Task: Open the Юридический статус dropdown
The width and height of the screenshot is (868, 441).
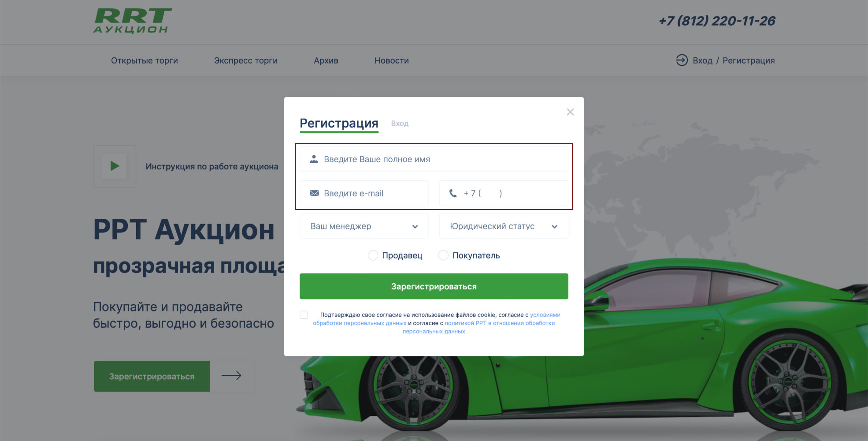Action: pyautogui.click(x=504, y=226)
